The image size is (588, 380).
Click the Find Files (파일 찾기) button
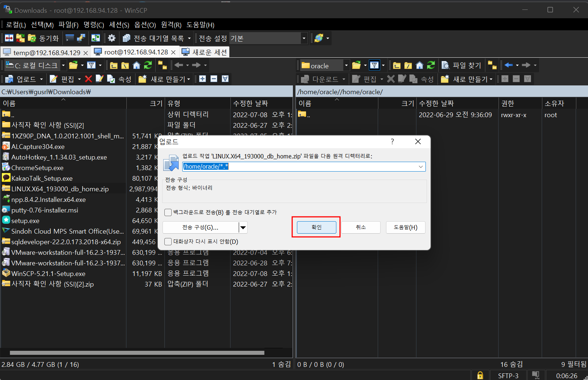click(x=462, y=65)
